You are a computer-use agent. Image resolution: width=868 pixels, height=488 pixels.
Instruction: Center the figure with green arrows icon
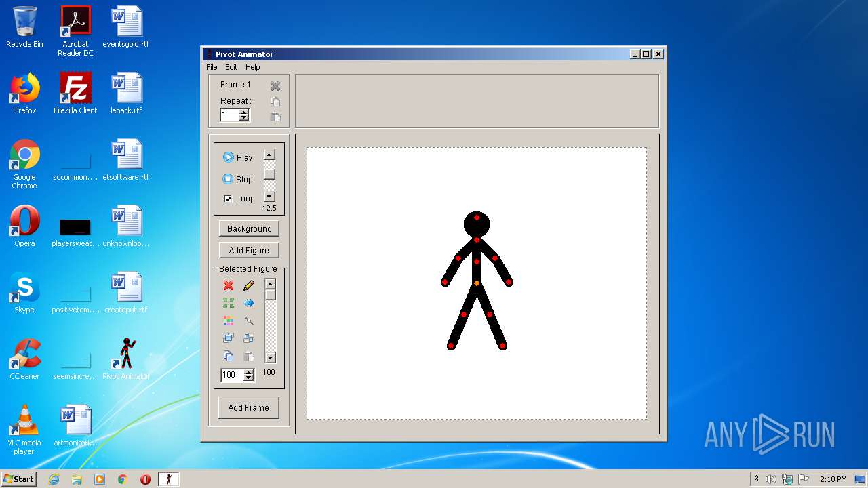[229, 303]
